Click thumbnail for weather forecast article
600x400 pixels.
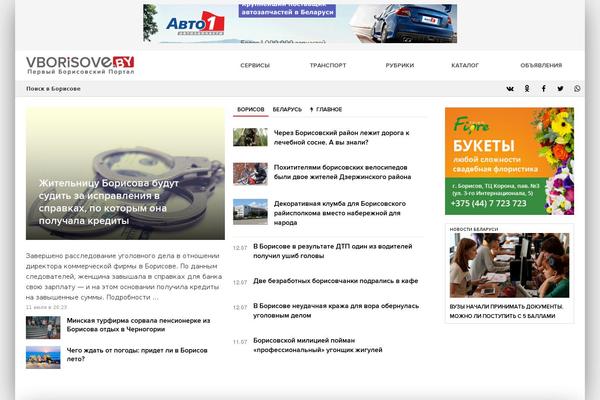(x=43, y=357)
